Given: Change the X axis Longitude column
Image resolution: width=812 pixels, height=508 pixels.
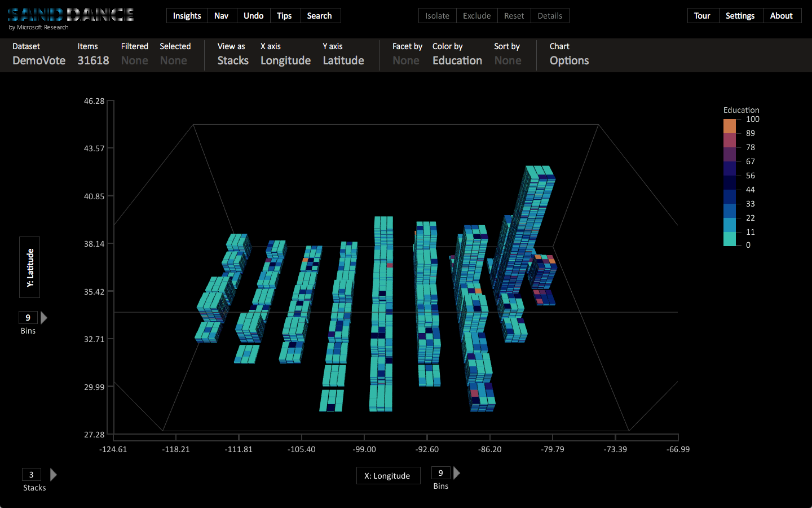Looking at the screenshot, I should click(285, 60).
